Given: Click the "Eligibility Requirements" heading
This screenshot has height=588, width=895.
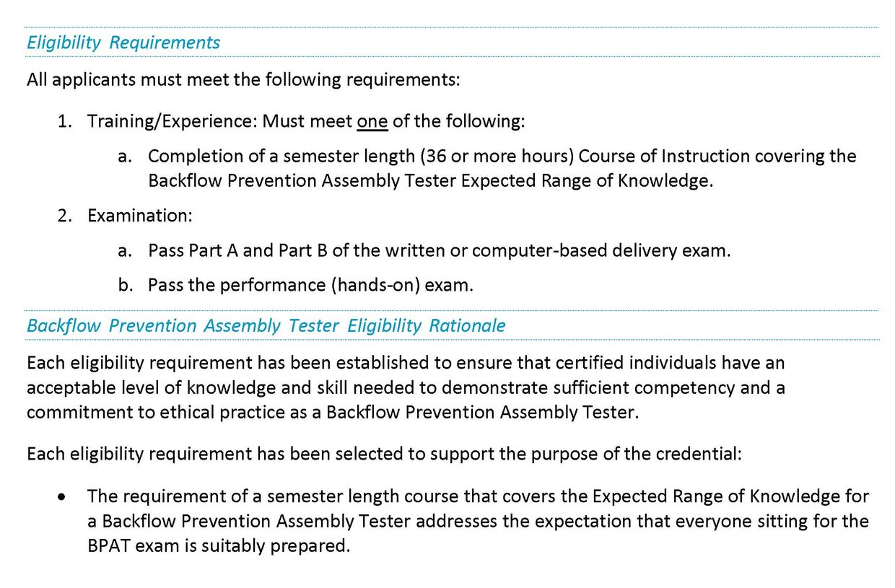Looking at the screenshot, I should click(x=123, y=43).
